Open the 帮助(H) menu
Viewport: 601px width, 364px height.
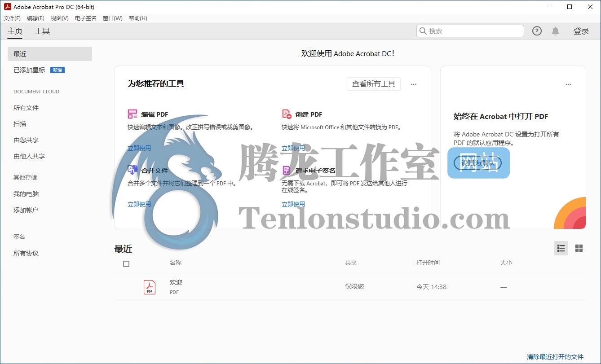tap(138, 18)
